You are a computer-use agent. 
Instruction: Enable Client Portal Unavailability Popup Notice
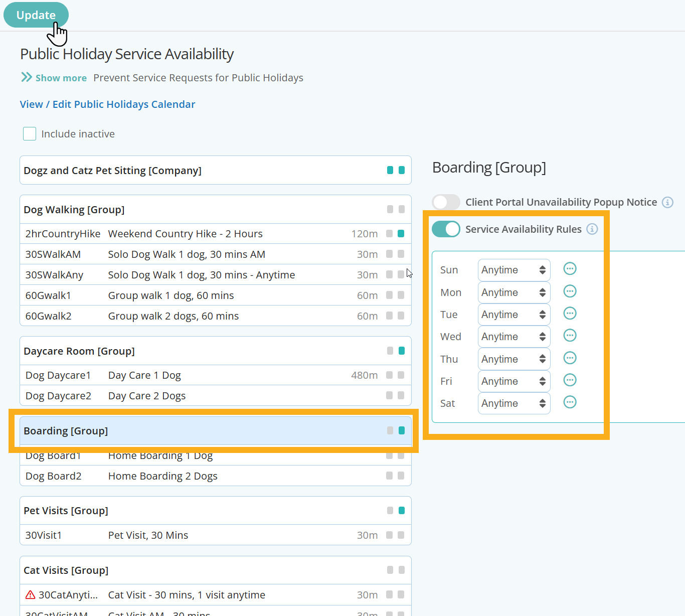coord(446,202)
